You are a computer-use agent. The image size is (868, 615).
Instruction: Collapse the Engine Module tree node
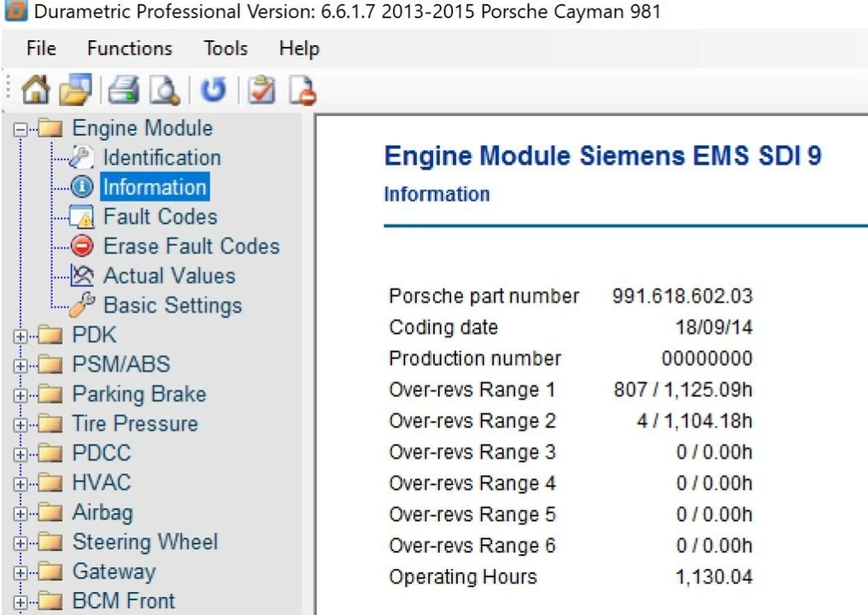(x=21, y=130)
